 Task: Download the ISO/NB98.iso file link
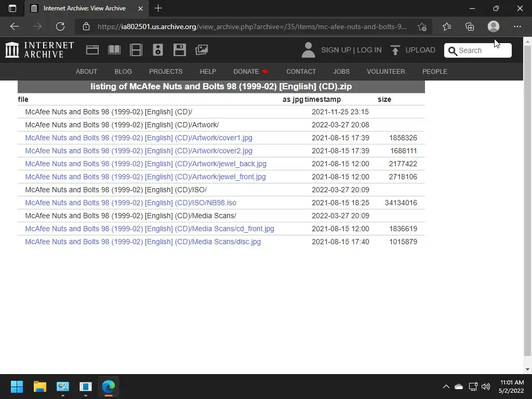pyautogui.click(x=130, y=203)
